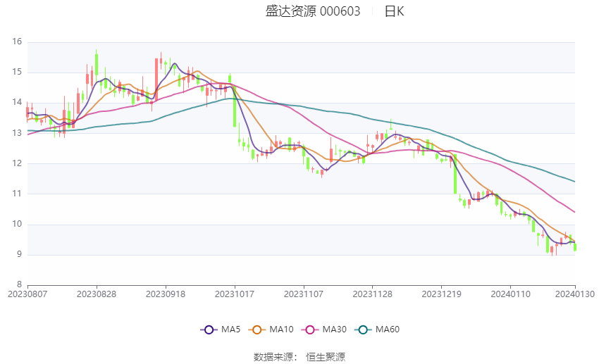Click x-axis date label 20230918
The image size is (599, 364).
pyautogui.click(x=166, y=294)
